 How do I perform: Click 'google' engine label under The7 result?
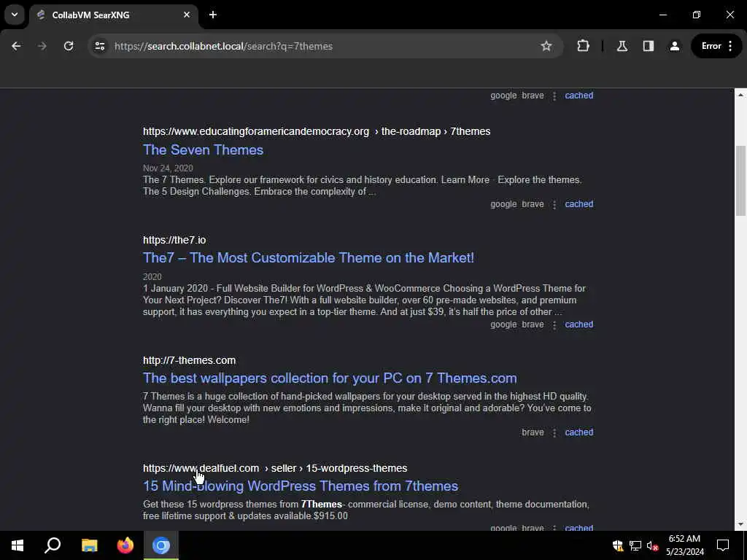click(x=503, y=324)
